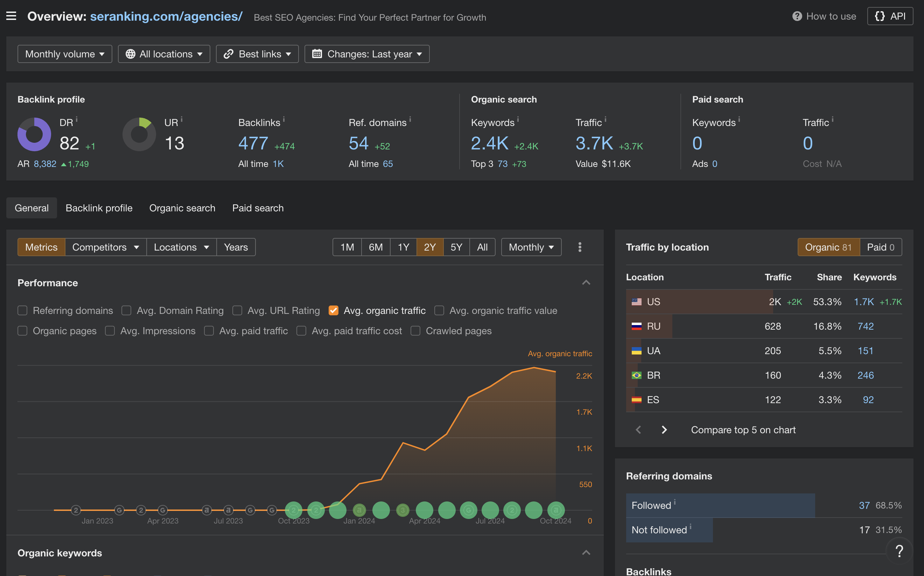924x576 pixels.
Task: Open Backlinks count 477
Action: pyautogui.click(x=253, y=143)
